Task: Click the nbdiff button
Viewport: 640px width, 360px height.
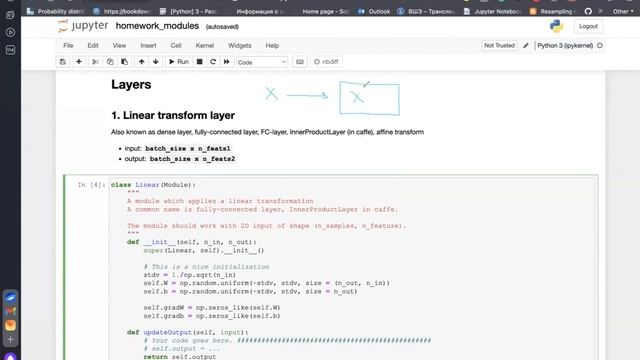Action: click(x=326, y=62)
